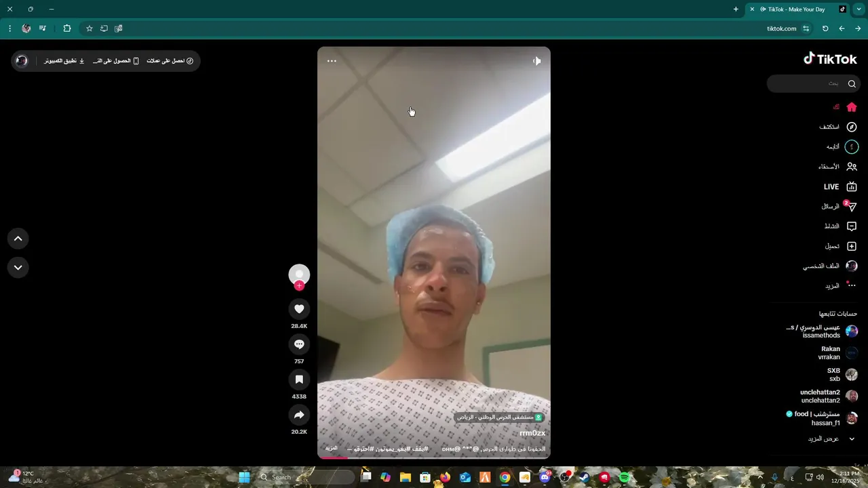This screenshot has width=868, height=488.
Task: Open followed account Rakan vrrakan
Action: (837, 353)
